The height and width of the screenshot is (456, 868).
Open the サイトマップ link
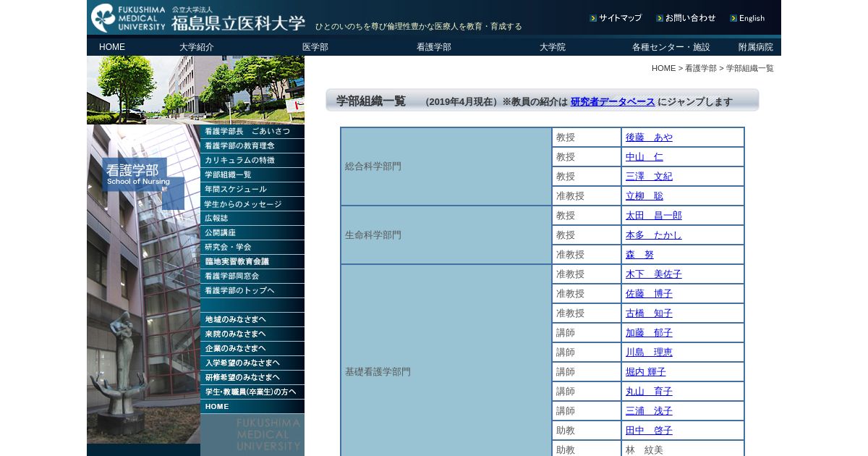coord(620,18)
